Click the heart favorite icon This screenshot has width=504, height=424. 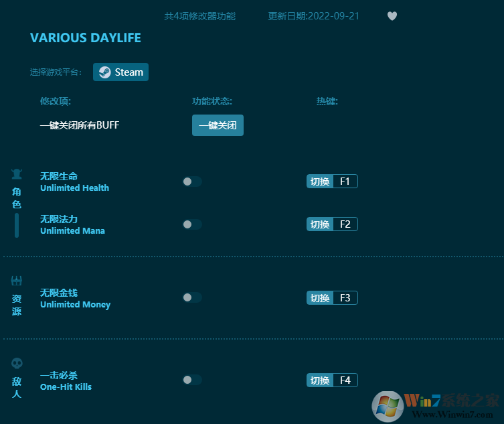tap(392, 16)
